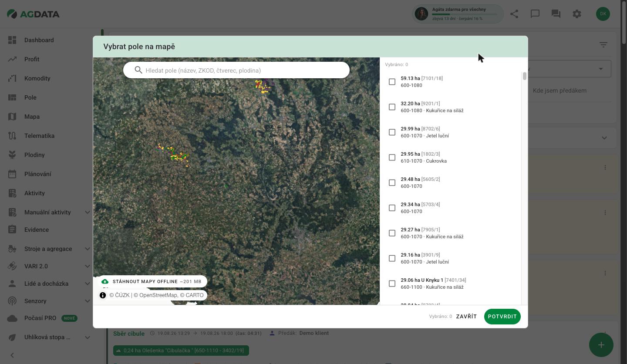Expand VARI 2.0 submenu
This screenshot has height=364, width=627.
tap(87, 266)
